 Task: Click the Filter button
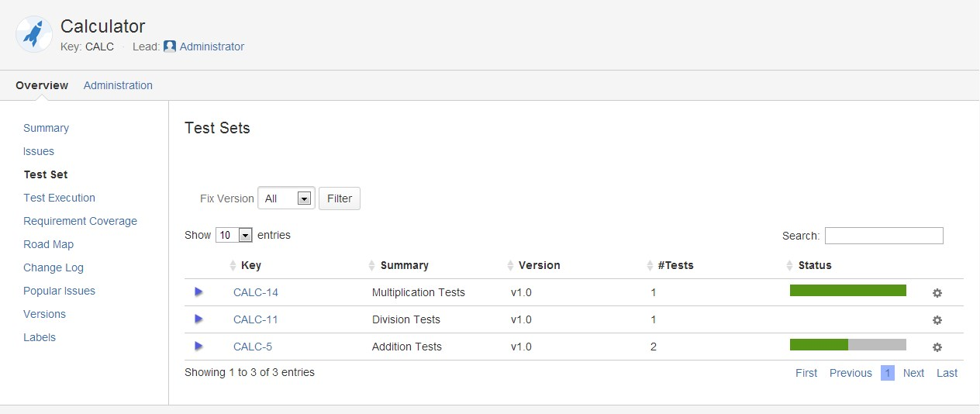[340, 198]
